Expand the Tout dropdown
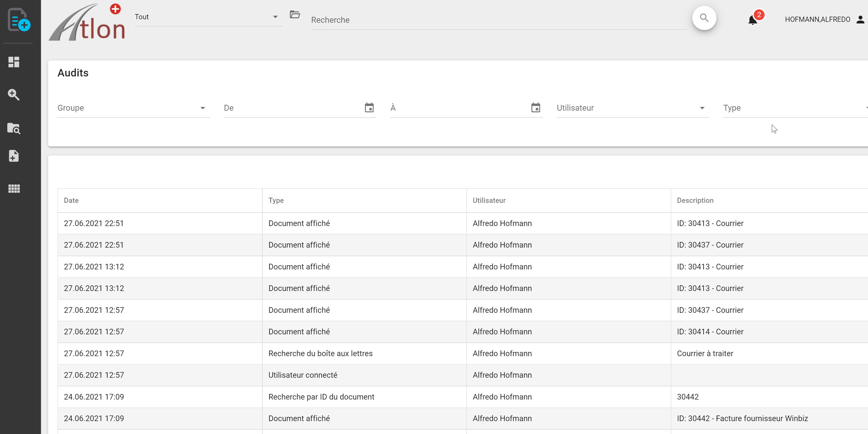 208,17
